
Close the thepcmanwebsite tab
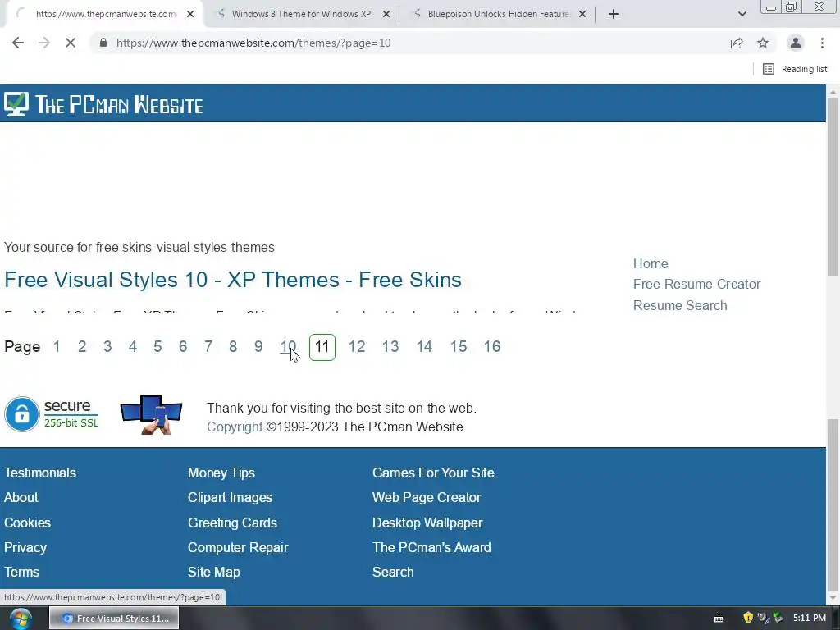click(190, 14)
